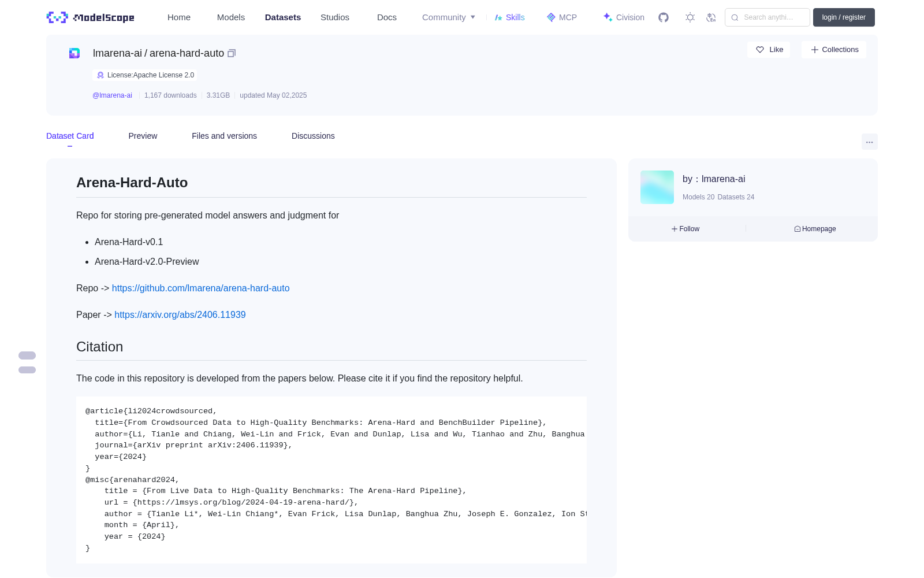Click the Skills nav item
The width and height of the screenshot is (924, 578).
tap(510, 17)
